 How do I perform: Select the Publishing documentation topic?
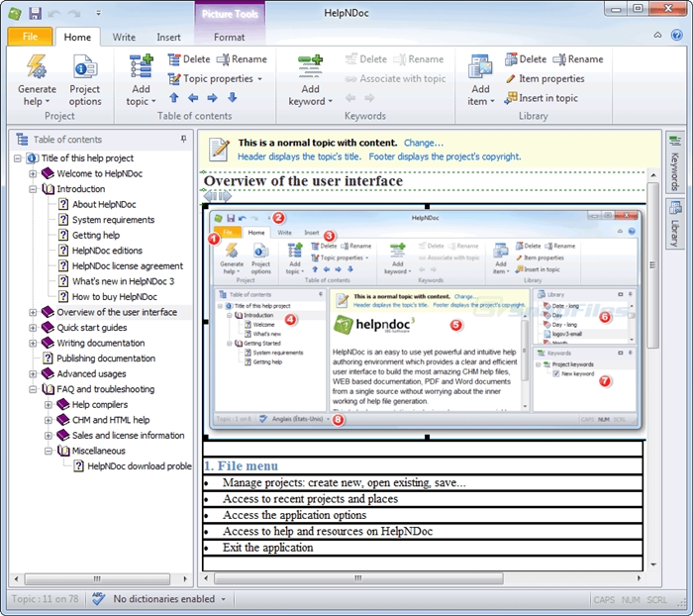(x=106, y=359)
